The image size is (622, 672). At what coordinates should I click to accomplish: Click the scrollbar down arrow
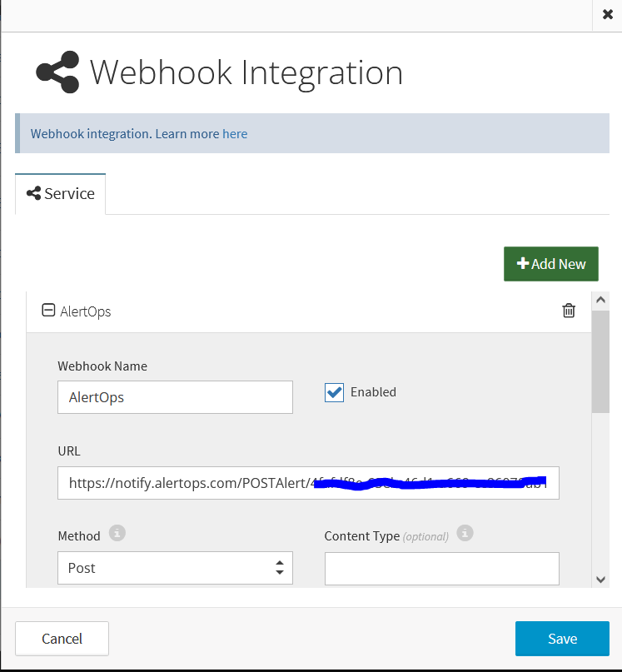[x=600, y=579]
